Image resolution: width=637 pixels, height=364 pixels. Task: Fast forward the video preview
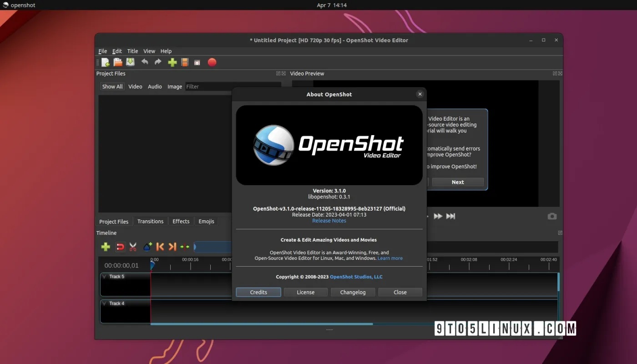438,216
